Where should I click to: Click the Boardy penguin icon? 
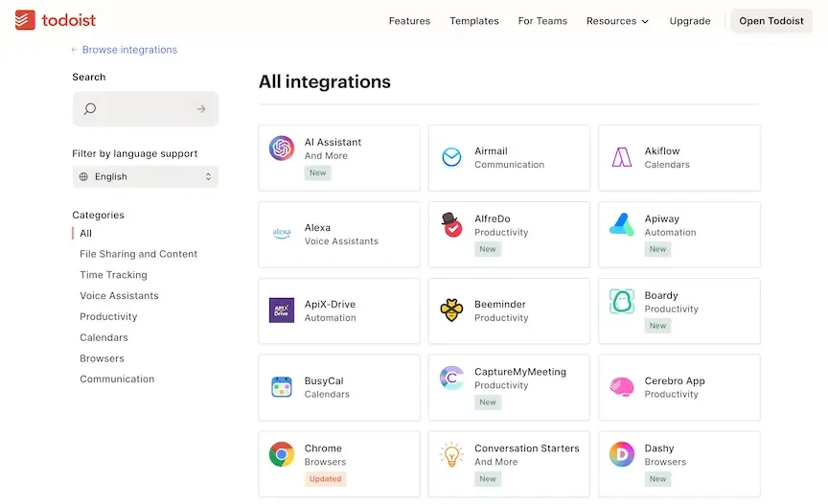(x=622, y=301)
